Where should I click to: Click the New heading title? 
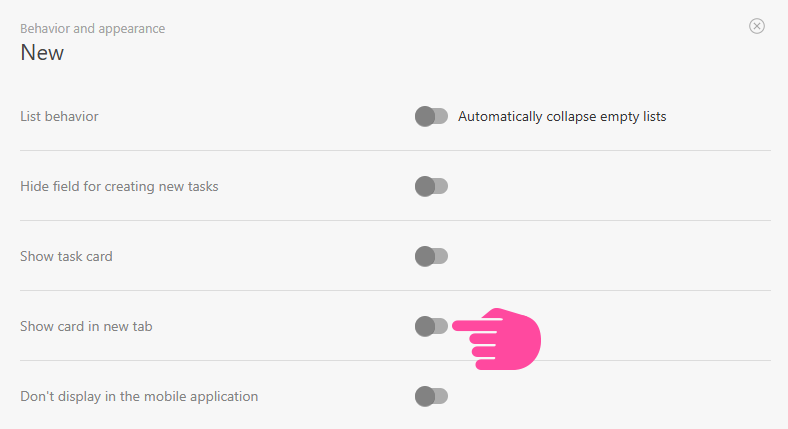[x=42, y=53]
